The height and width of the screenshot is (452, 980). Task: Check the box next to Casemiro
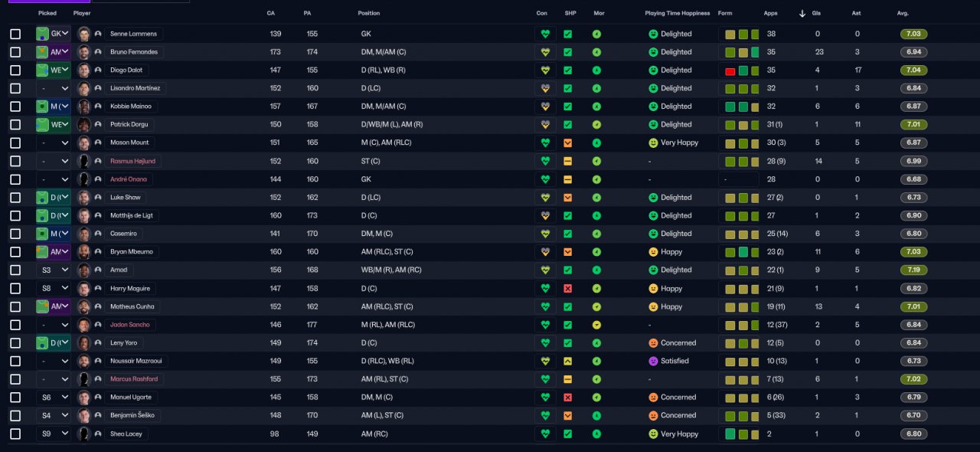click(x=15, y=234)
